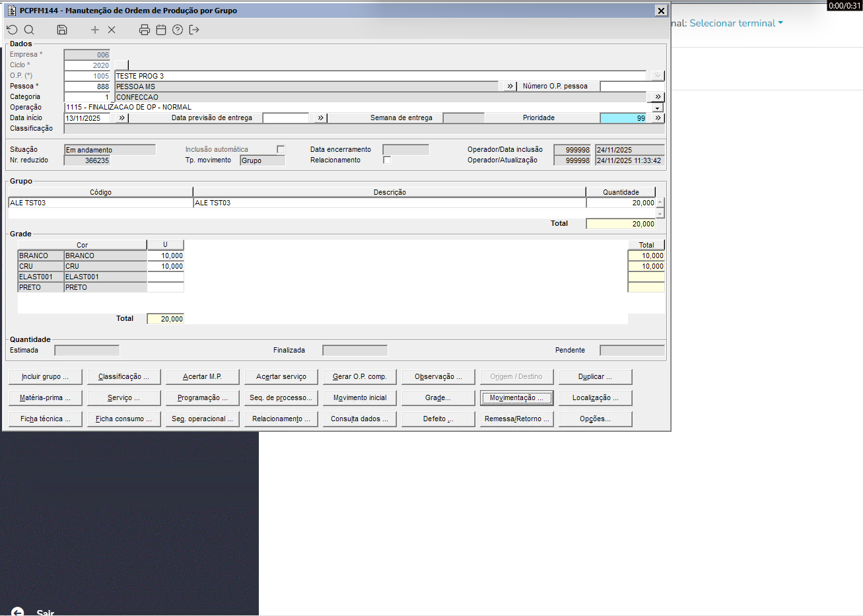Click the X delete-record toolbar icon
863x616 pixels.
click(112, 30)
